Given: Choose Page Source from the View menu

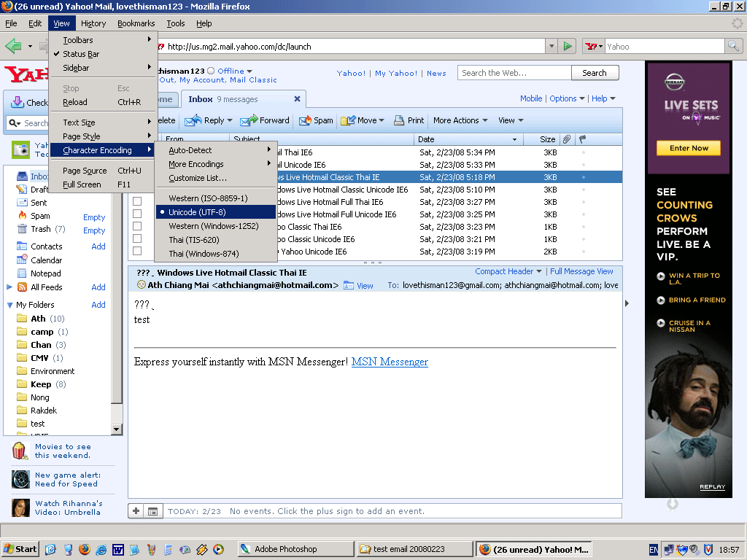Looking at the screenshot, I should (102, 171).
